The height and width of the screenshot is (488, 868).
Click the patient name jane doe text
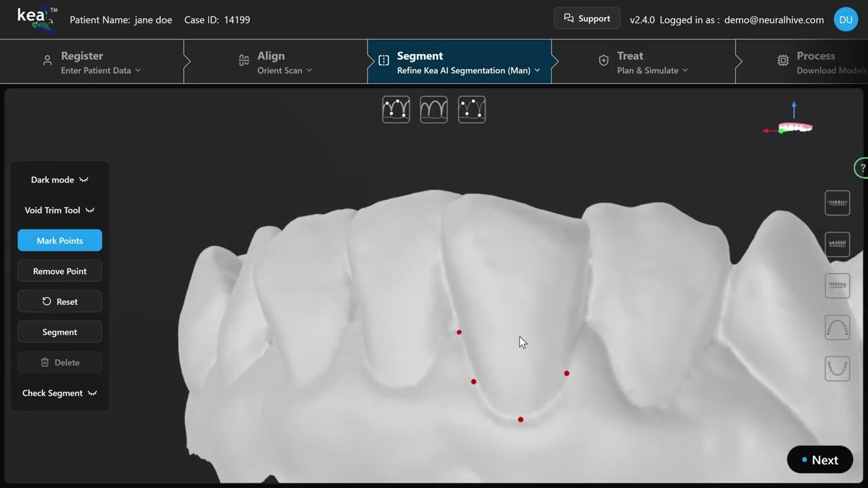coord(153,20)
